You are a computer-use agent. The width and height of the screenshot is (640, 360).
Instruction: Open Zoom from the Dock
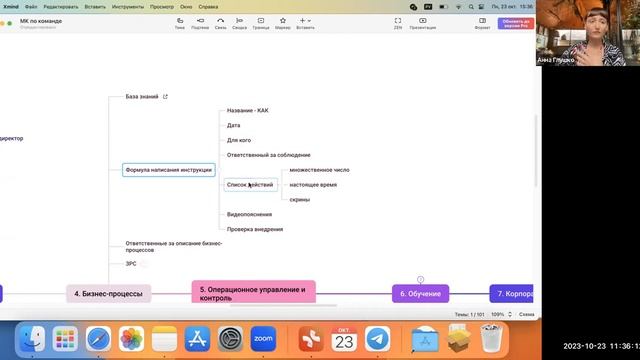263,339
